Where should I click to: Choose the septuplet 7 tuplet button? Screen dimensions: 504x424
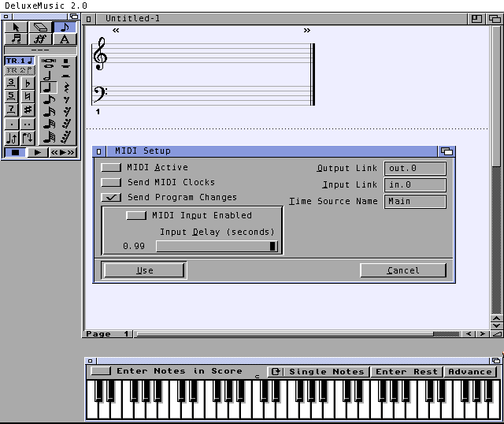(x=11, y=110)
